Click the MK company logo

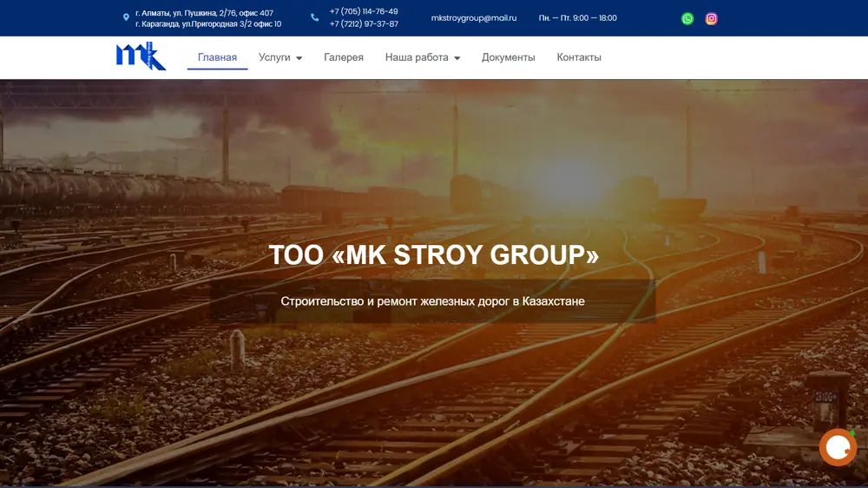click(141, 56)
